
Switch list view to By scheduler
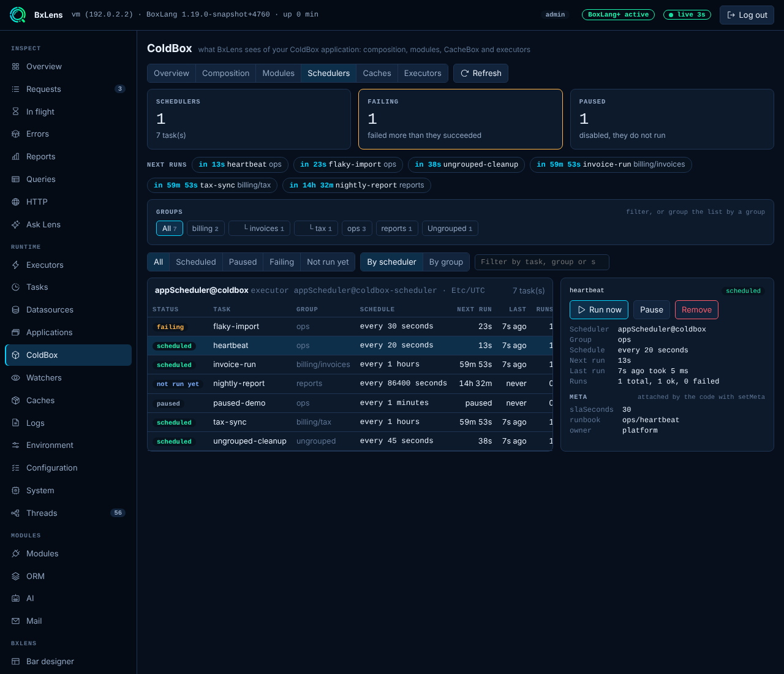(391, 262)
